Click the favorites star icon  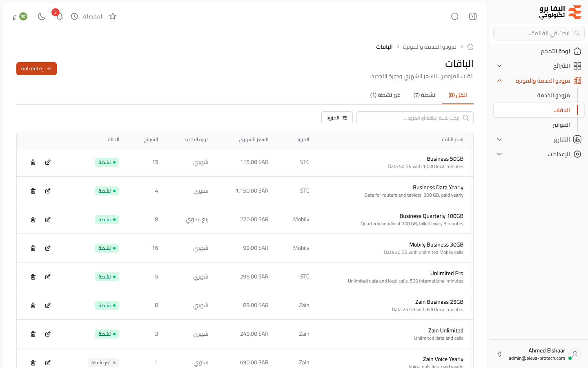point(113,16)
